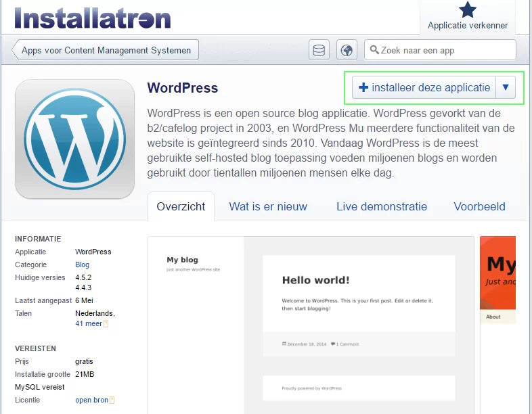Click the 41 meer languages link
532x414 pixels.
pyautogui.click(x=89, y=324)
